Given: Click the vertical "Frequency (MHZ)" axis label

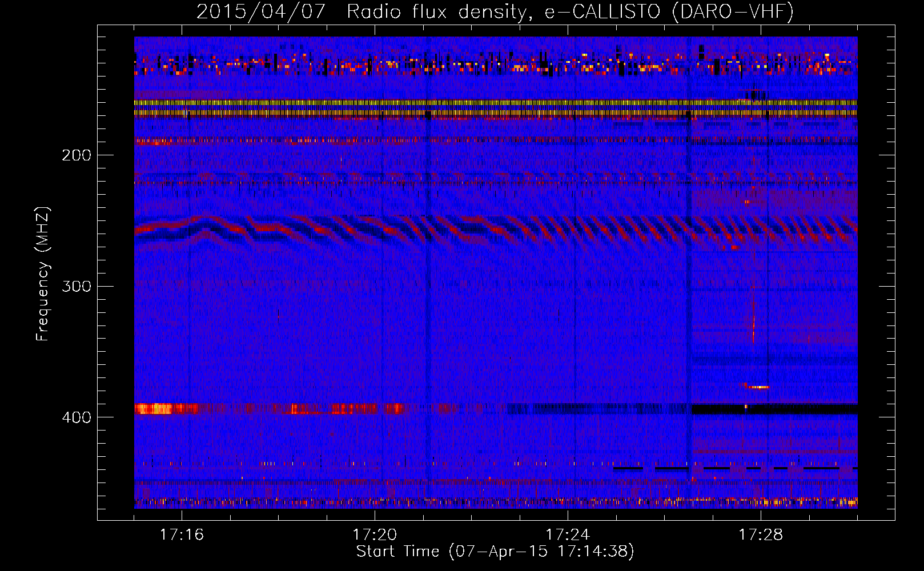Looking at the screenshot, I should 43,274.
